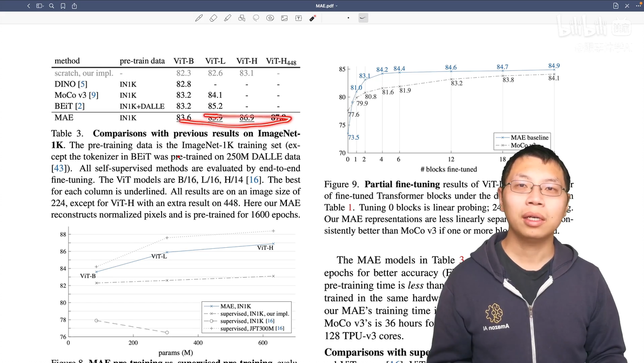Click 'ViT-B' column header in table

[x=184, y=61]
